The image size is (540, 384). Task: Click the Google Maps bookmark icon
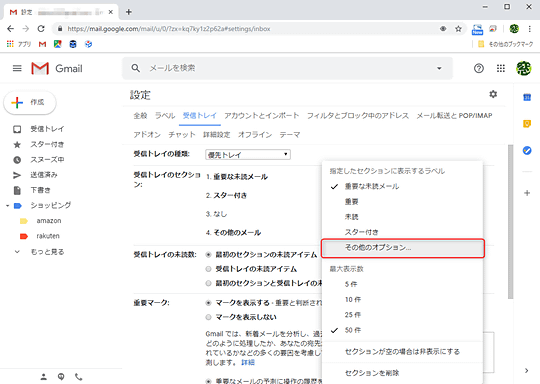click(58, 44)
